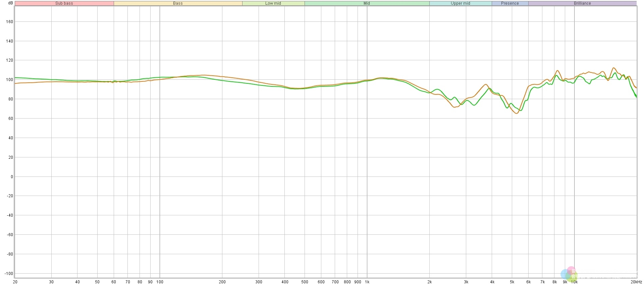
Task: Click the Presence band label
Action: click(510, 3)
